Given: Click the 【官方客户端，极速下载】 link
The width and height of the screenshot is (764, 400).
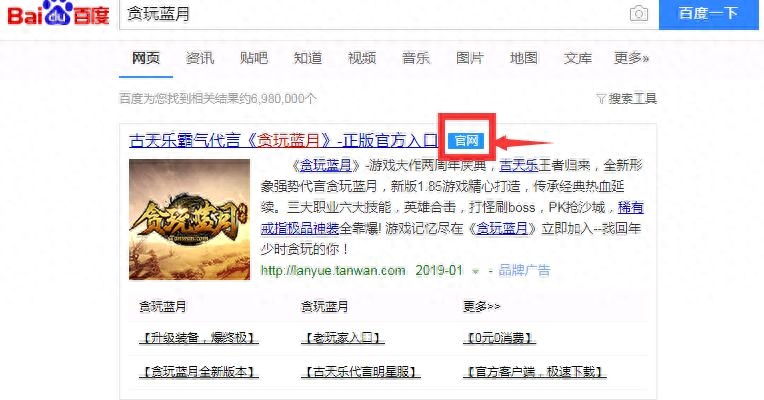Looking at the screenshot, I should tap(535, 372).
